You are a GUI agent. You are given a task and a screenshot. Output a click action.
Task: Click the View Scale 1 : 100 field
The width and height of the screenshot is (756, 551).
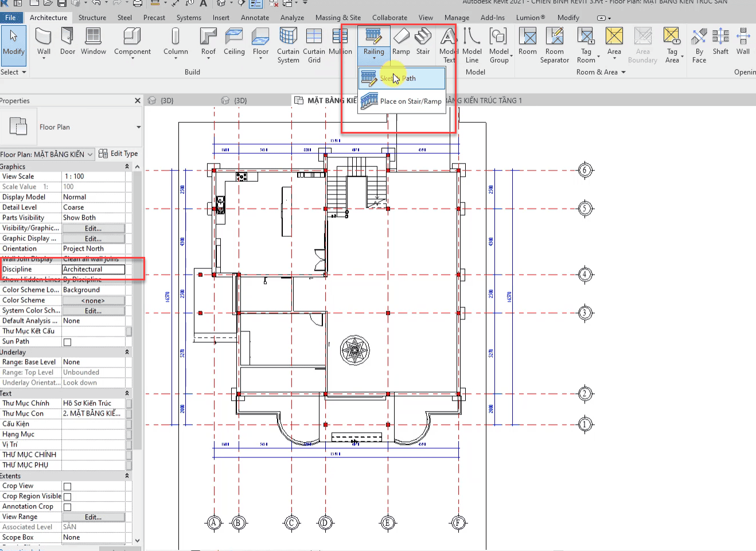tap(93, 177)
